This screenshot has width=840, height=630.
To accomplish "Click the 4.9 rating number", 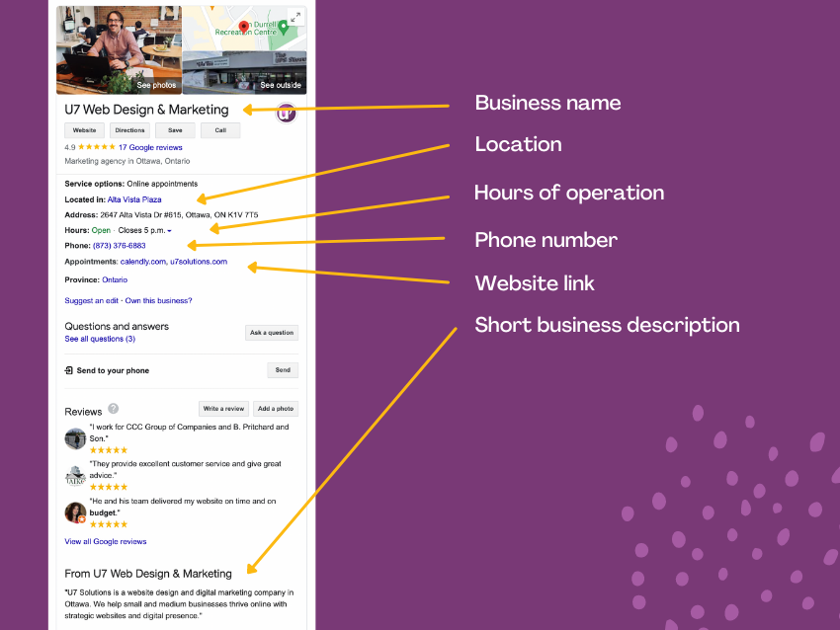I will tap(70, 147).
